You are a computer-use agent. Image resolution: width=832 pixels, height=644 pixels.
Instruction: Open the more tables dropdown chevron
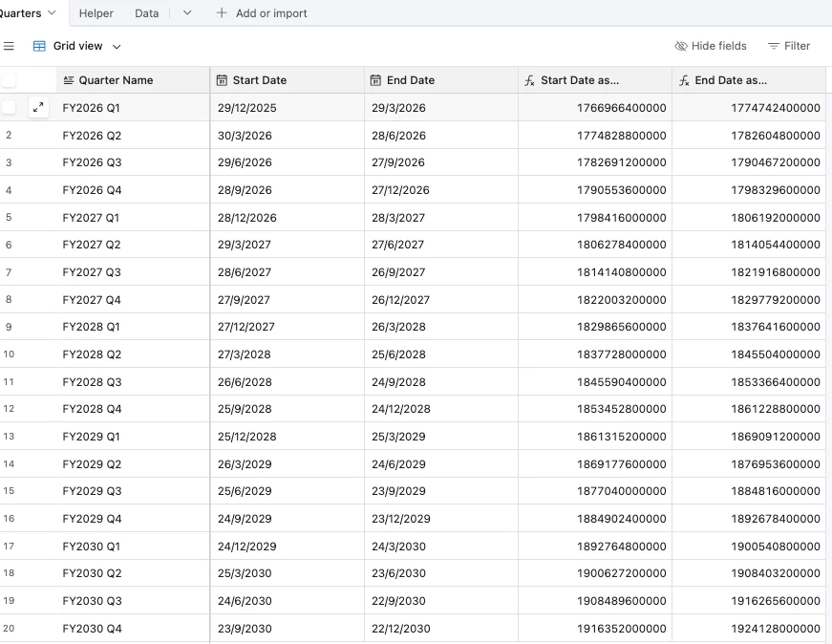pyautogui.click(x=187, y=13)
